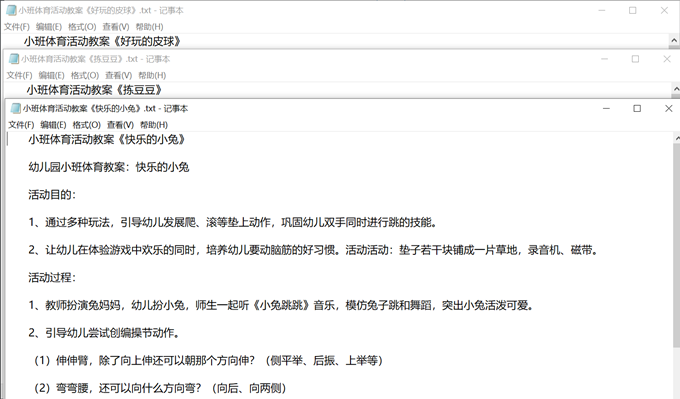Image resolution: width=680 pixels, height=399 pixels.
Task: Open 格式(O) menu in 好玩的皮球 window
Action: [82, 27]
